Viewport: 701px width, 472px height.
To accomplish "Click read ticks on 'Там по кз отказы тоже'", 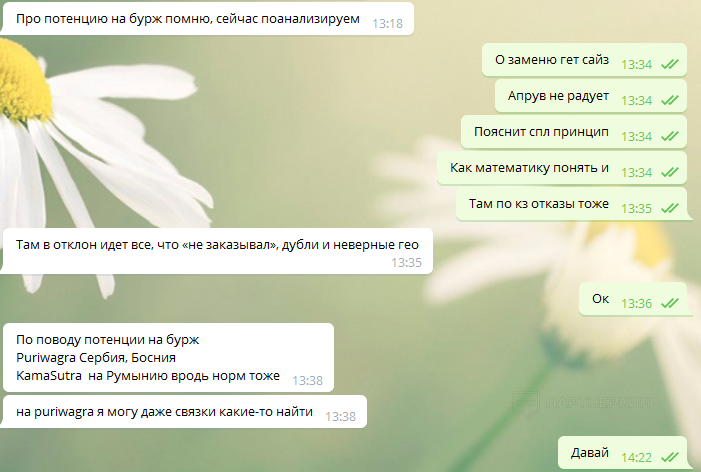I will [670, 208].
